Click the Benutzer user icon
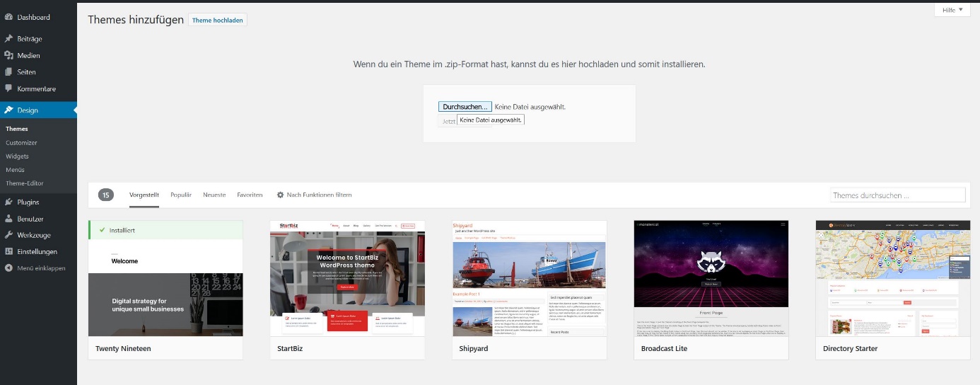Image resolution: width=980 pixels, height=385 pixels. pos(8,219)
